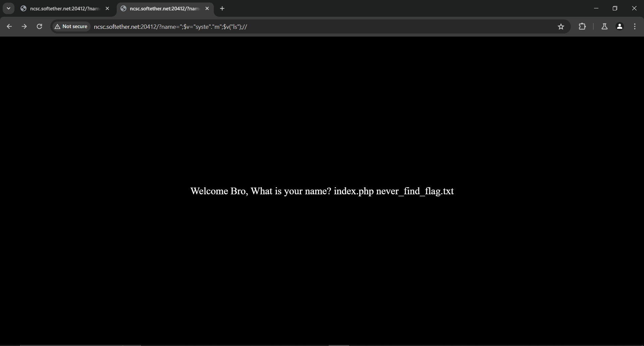Reload the current page

(x=39, y=26)
